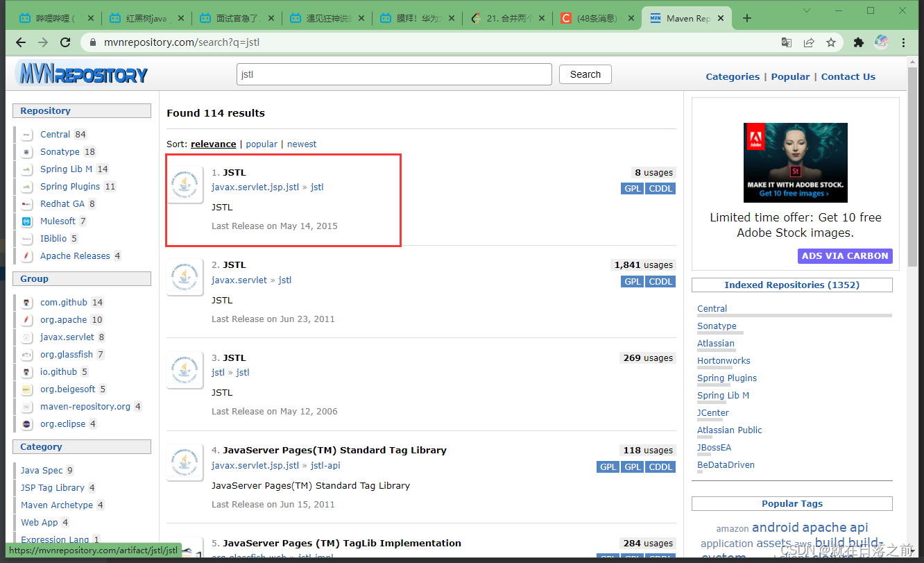
Task: Close the Maven Repository tab
Action: click(721, 19)
